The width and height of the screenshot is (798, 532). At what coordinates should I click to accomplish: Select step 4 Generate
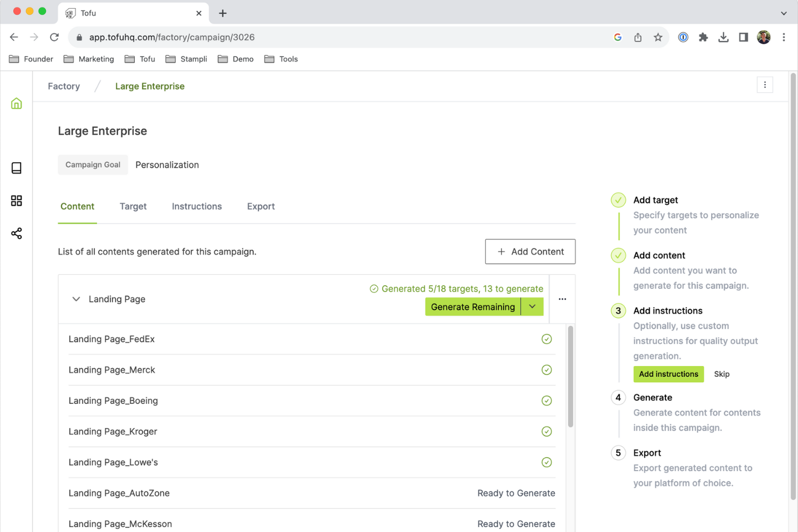652,397
